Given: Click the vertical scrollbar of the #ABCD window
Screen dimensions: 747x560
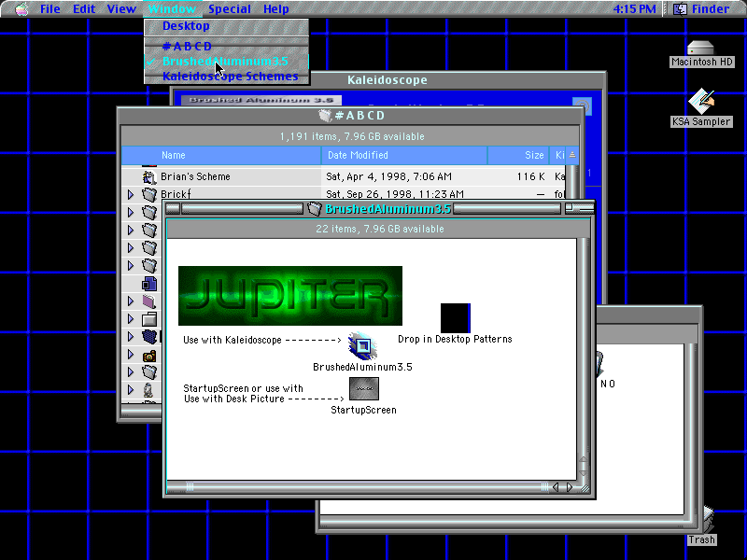Looking at the screenshot, I should [572, 181].
